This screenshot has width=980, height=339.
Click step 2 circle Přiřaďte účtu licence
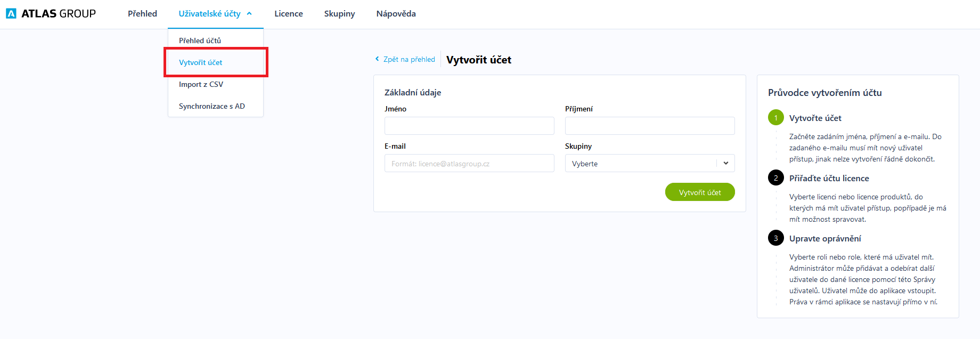[x=775, y=178]
